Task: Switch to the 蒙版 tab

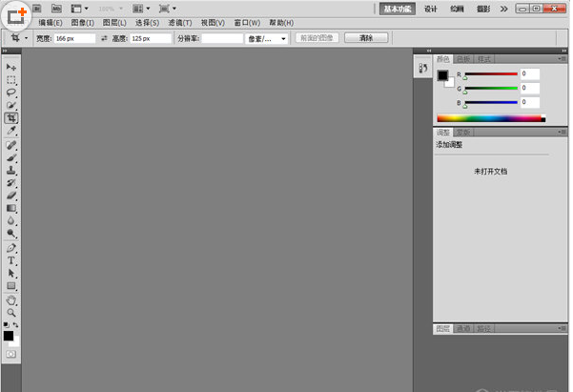Action: click(463, 132)
